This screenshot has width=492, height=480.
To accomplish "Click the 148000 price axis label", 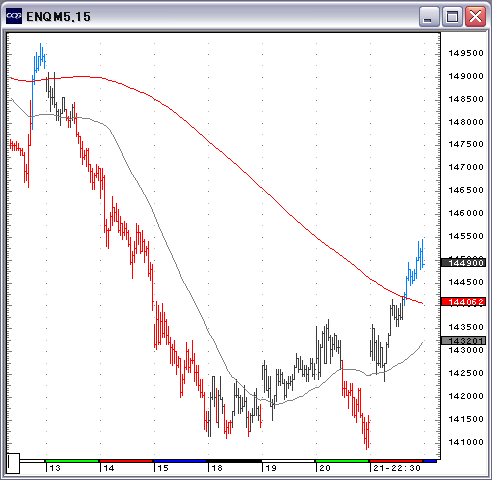I will click(466, 122).
